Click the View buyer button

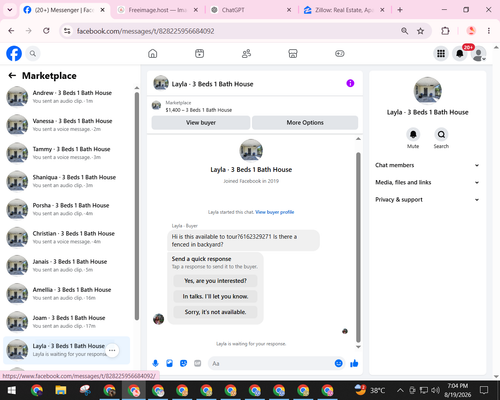pyautogui.click(x=201, y=122)
